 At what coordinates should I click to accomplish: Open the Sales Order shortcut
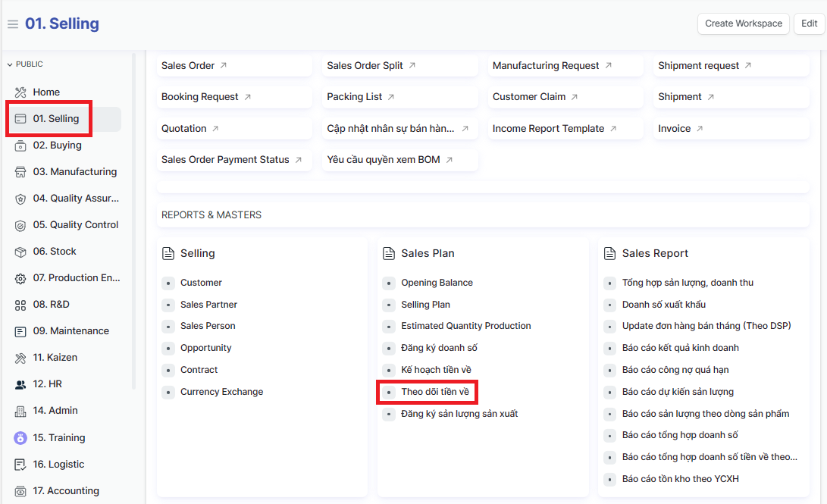click(188, 66)
